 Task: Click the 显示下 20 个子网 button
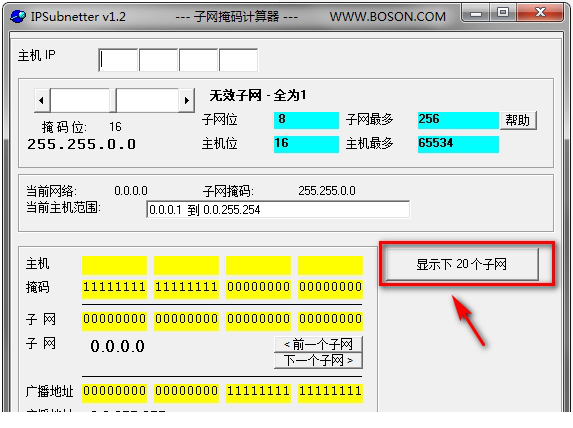462,264
